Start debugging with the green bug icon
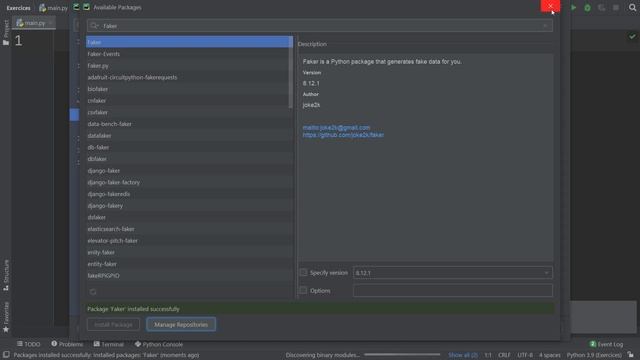 (587, 7)
